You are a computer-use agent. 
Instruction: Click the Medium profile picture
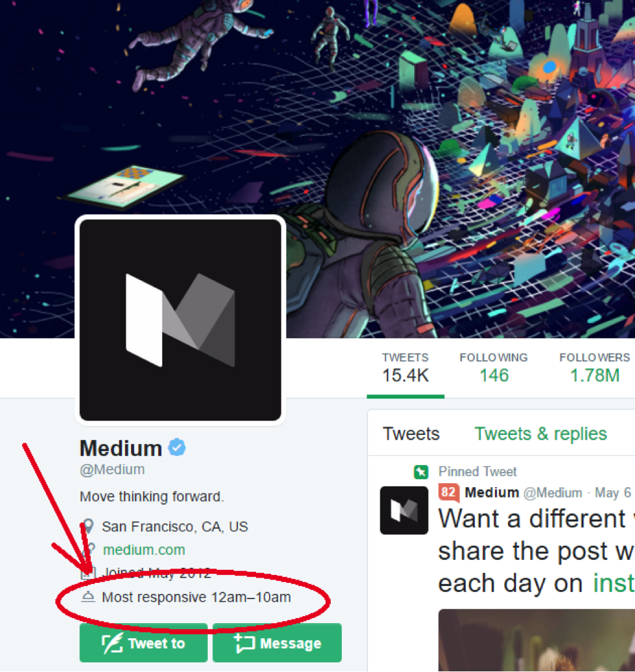(x=180, y=319)
